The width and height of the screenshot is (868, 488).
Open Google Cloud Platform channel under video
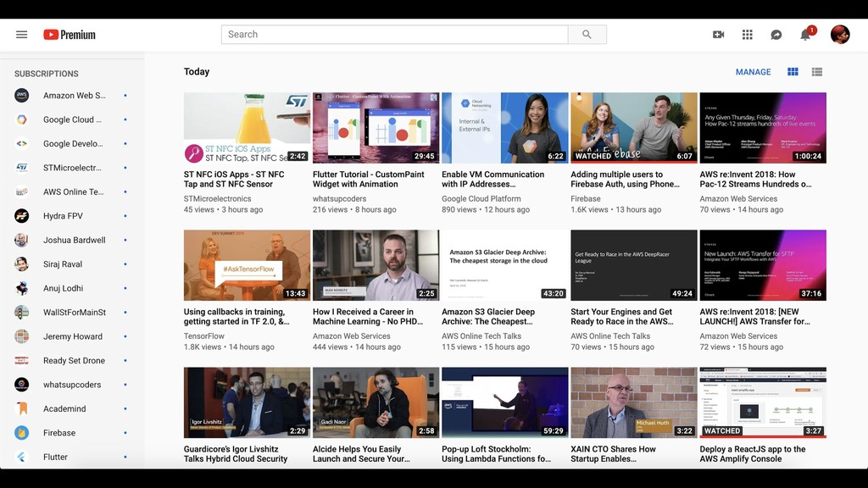(x=481, y=198)
